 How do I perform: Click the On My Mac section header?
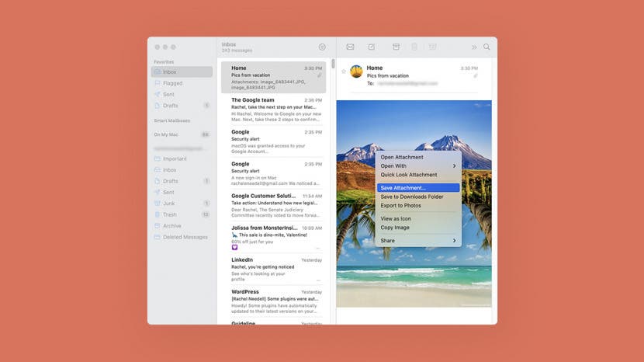tap(166, 134)
